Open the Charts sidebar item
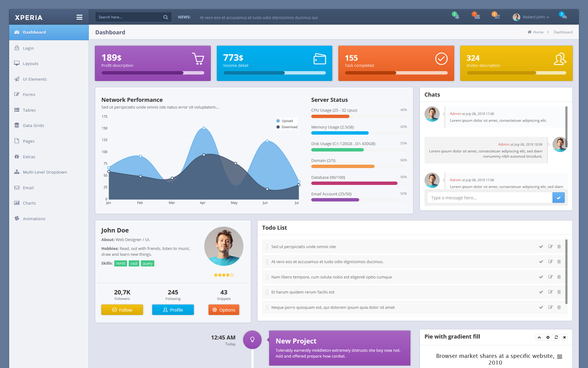Image resolution: width=588 pixels, height=368 pixels. [x=49, y=203]
